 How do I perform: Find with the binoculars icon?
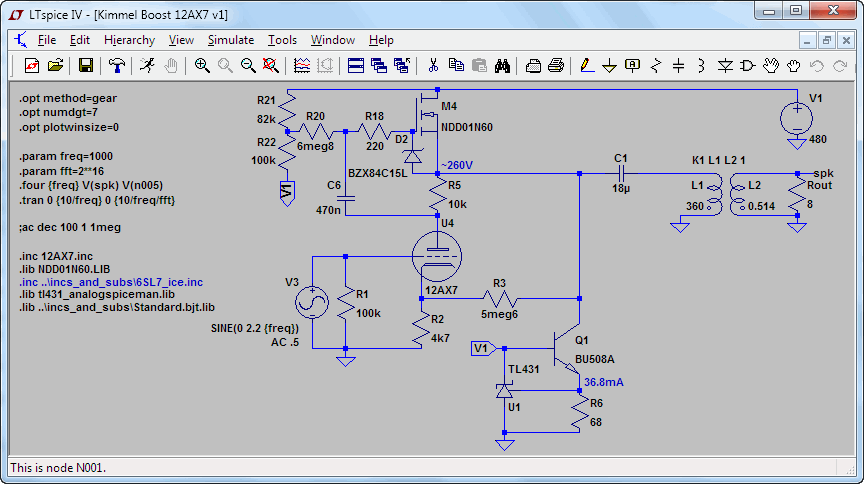(x=502, y=66)
